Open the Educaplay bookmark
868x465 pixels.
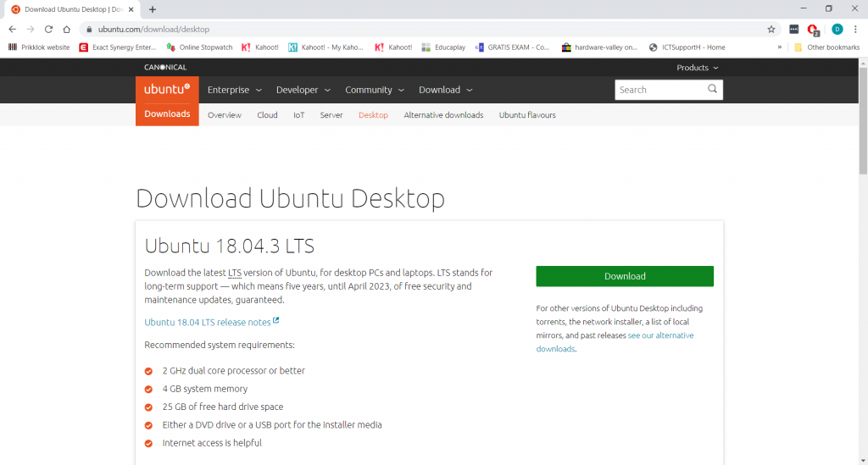(443, 47)
